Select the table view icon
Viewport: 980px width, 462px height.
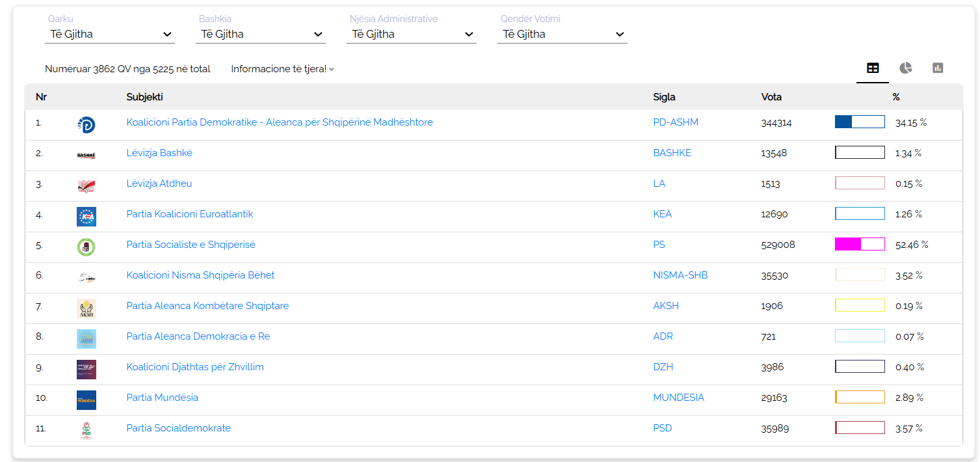(872, 68)
